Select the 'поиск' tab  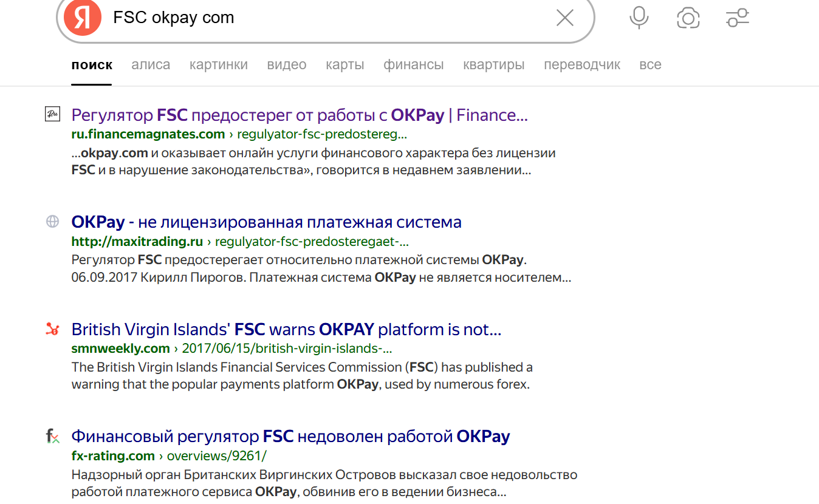(92, 65)
